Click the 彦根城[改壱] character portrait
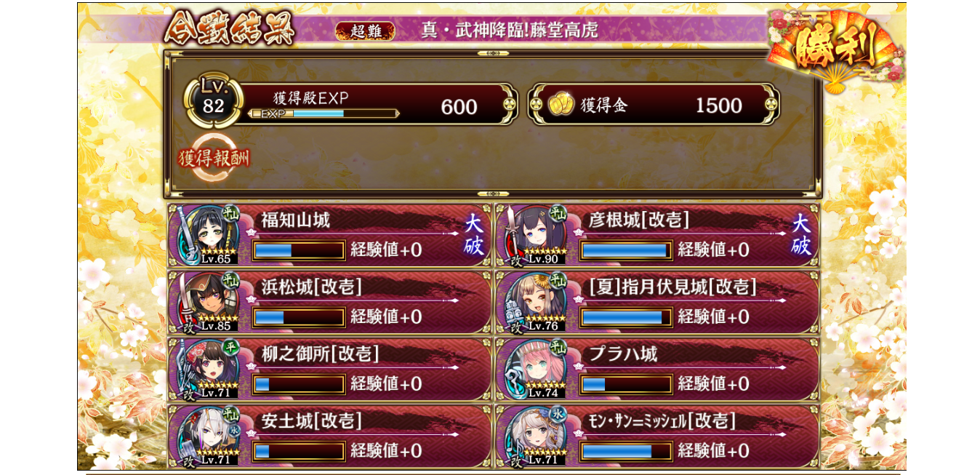 (535, 235)
